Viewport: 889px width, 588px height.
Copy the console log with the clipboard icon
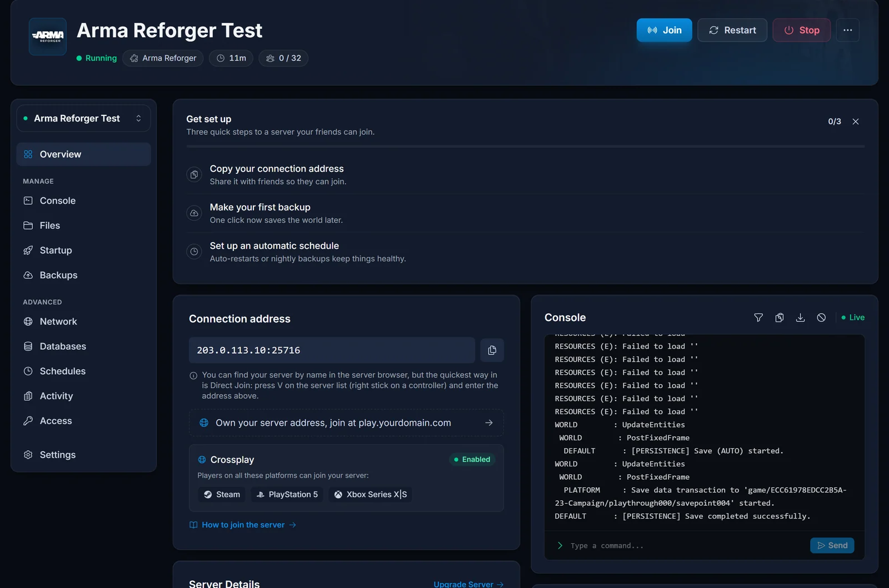point(780,318)
